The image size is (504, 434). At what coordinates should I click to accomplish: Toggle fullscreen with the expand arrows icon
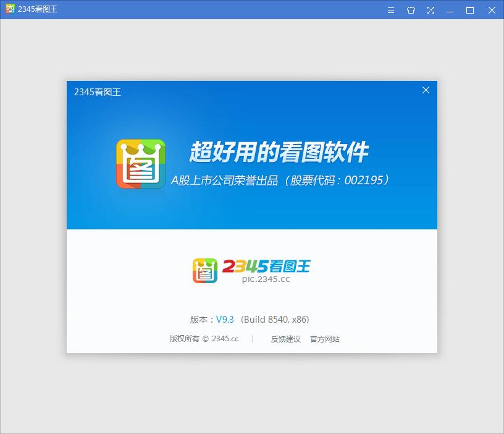(x=430, y=11)
